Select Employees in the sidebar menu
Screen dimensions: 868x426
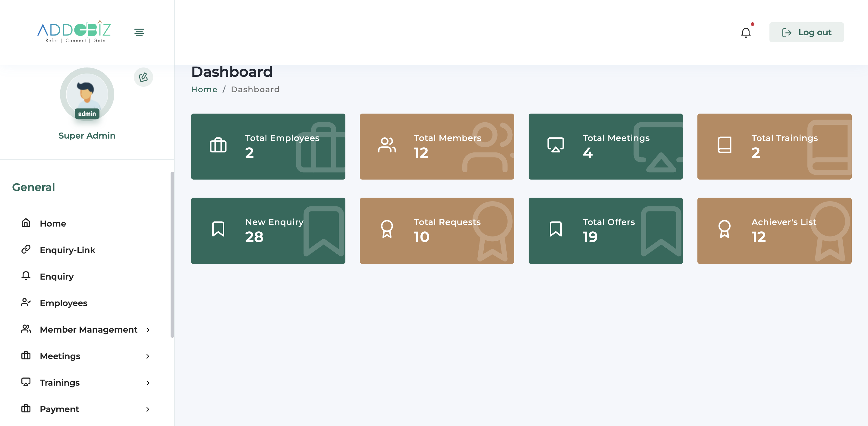pyautogui.click(x=63, y=303)
